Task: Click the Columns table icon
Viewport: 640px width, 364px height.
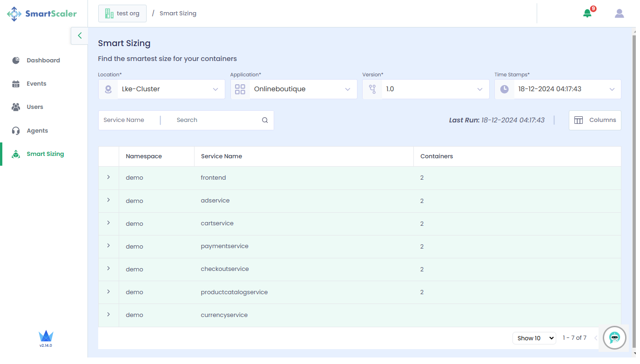Action: [x=579, y=120]
